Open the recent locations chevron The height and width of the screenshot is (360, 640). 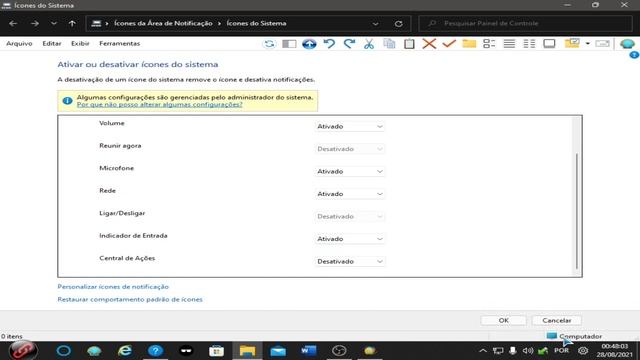pyautogui.click(x=53, y=24)
